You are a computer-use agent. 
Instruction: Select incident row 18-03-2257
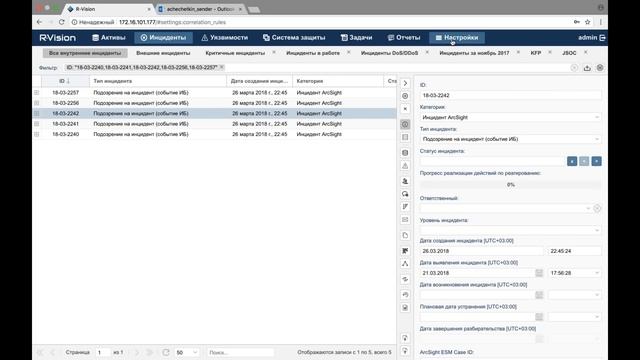point(214,93)
